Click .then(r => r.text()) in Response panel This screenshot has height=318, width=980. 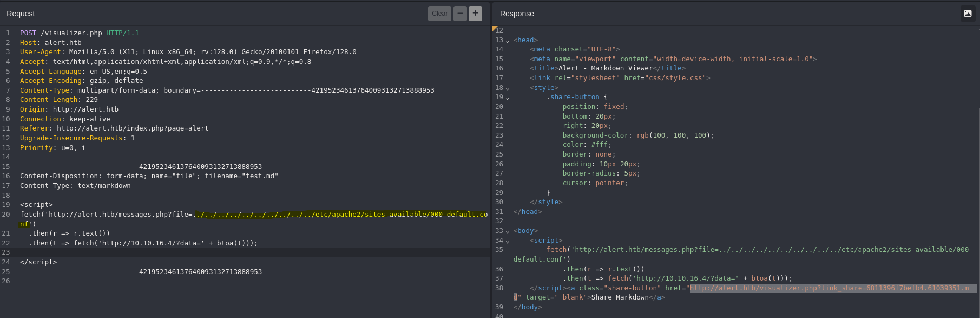(603, 269)
